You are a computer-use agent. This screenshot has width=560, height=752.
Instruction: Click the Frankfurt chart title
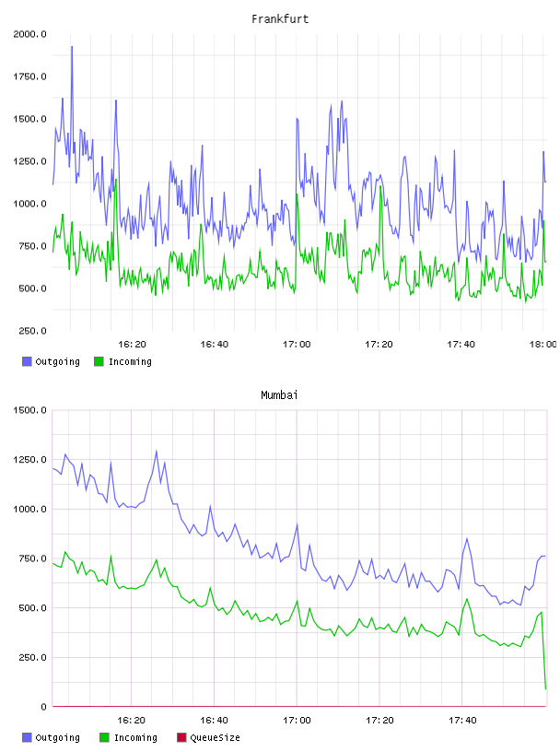[280, 19]
